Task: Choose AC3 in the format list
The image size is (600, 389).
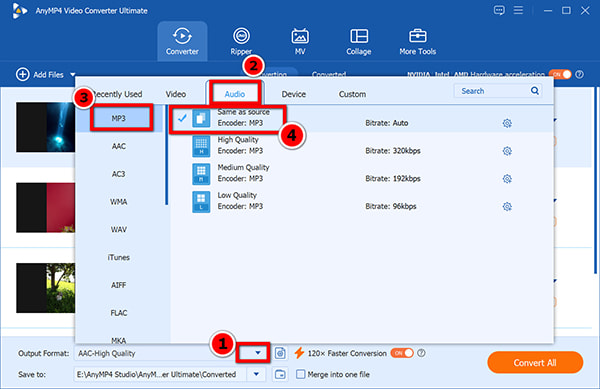Action: [x=119, y=174]
